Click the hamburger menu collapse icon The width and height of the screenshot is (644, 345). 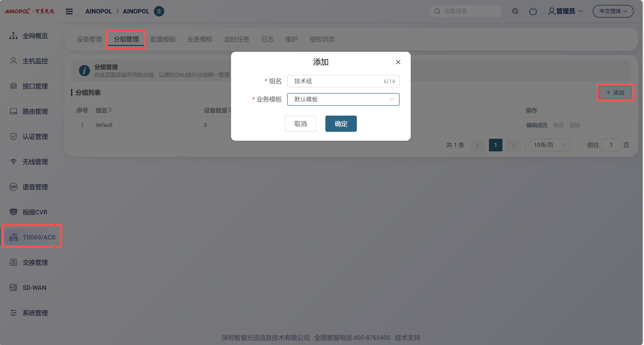69,11
